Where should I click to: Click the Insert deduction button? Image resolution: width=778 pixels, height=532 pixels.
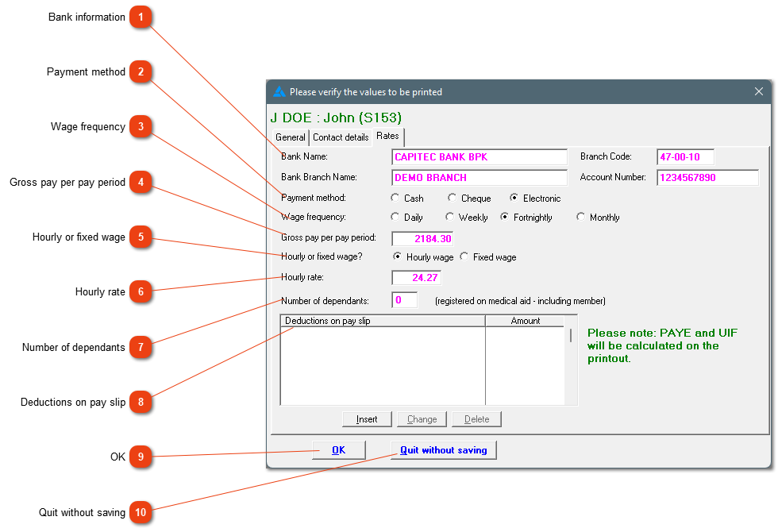pos(367,419)
